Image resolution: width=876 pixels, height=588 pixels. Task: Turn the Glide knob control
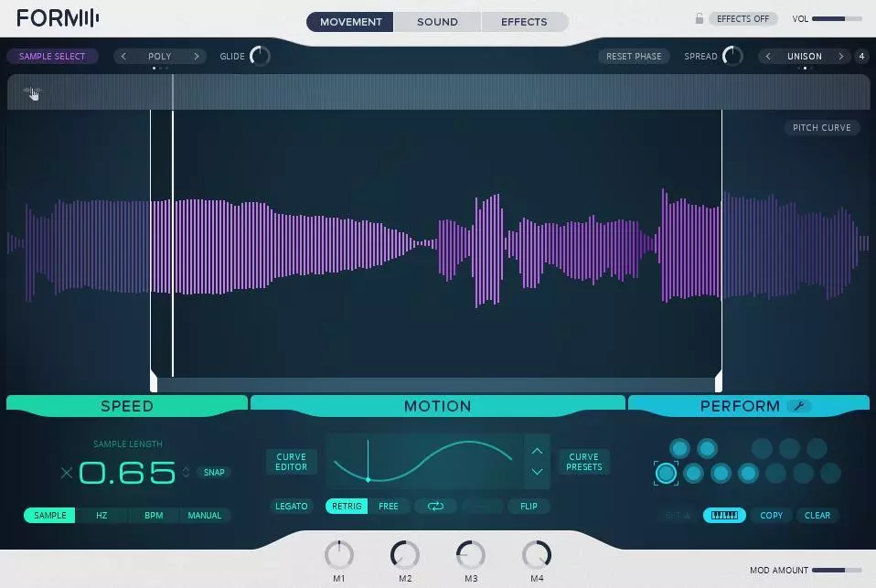[x=259, y=56]
